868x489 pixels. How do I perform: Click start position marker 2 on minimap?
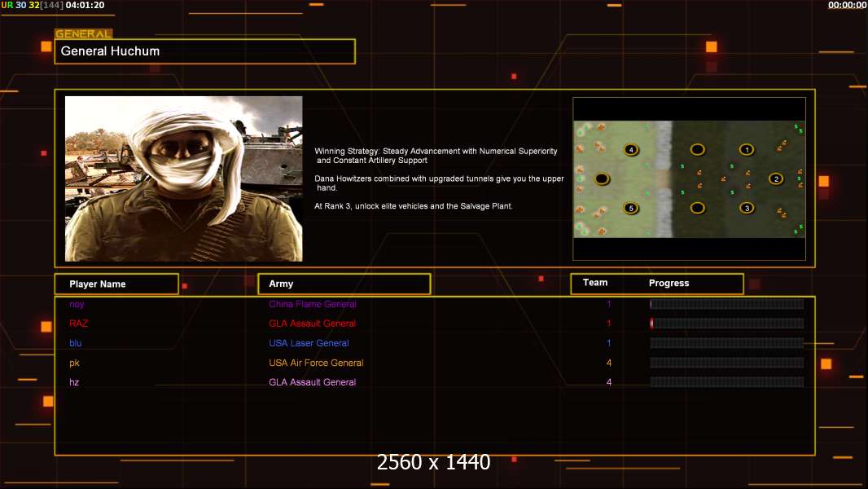(776, 178)
